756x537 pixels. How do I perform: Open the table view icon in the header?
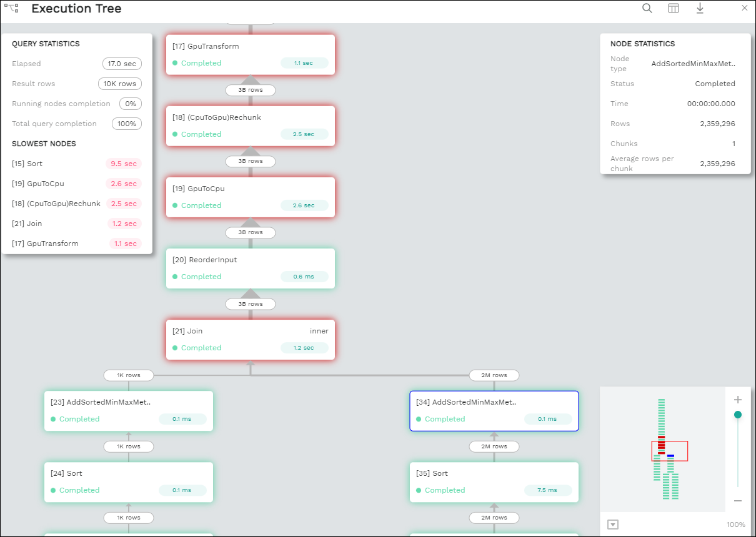[x=674, y=8]
